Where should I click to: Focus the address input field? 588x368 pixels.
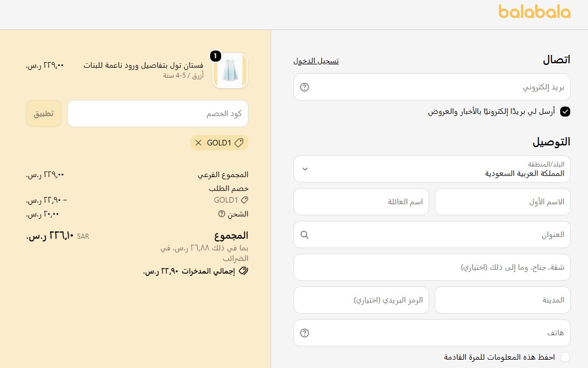(x=432, y=234)
